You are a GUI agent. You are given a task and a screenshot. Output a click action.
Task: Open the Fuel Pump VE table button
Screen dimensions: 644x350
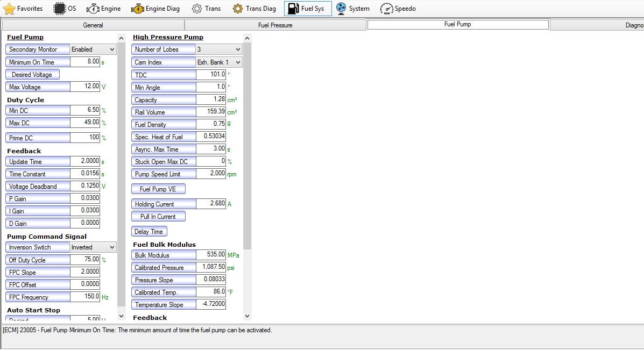158,189
